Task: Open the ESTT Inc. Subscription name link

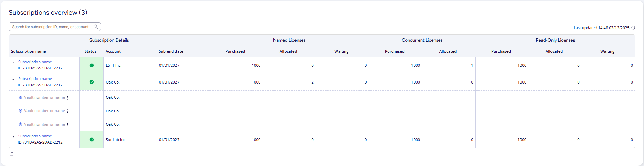Action: (x=35, y=62)
